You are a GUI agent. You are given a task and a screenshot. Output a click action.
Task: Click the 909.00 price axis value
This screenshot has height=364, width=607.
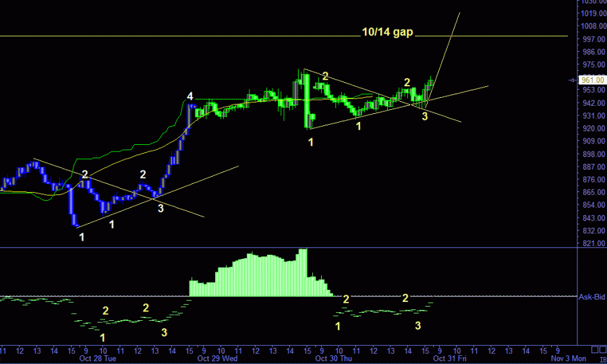[596, 141]
